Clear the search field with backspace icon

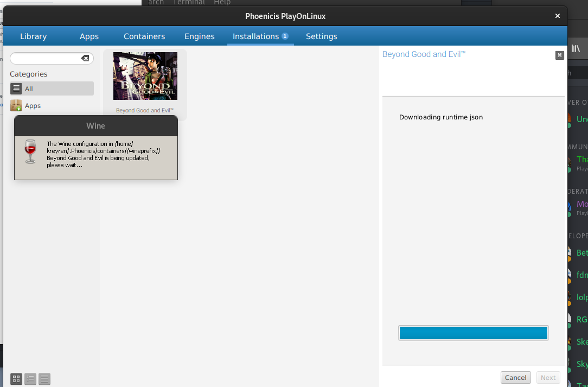point(85,58)
